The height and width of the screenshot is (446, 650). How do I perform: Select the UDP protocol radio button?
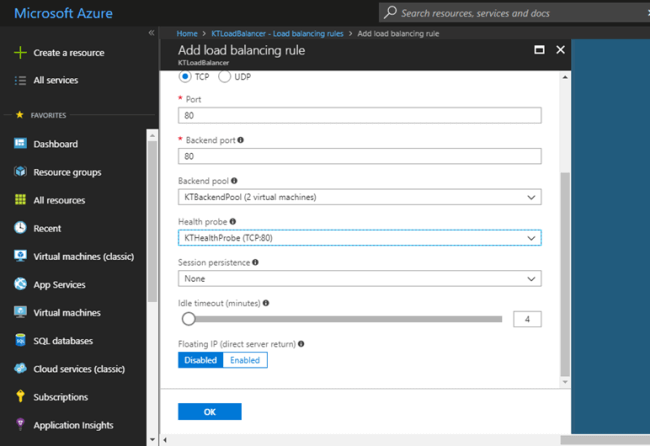tap(224, 77)
